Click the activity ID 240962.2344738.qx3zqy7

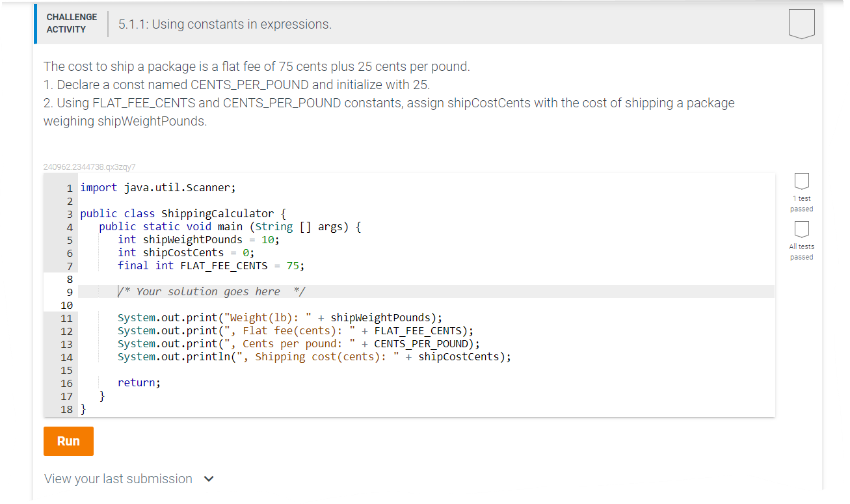pos(89,166)
